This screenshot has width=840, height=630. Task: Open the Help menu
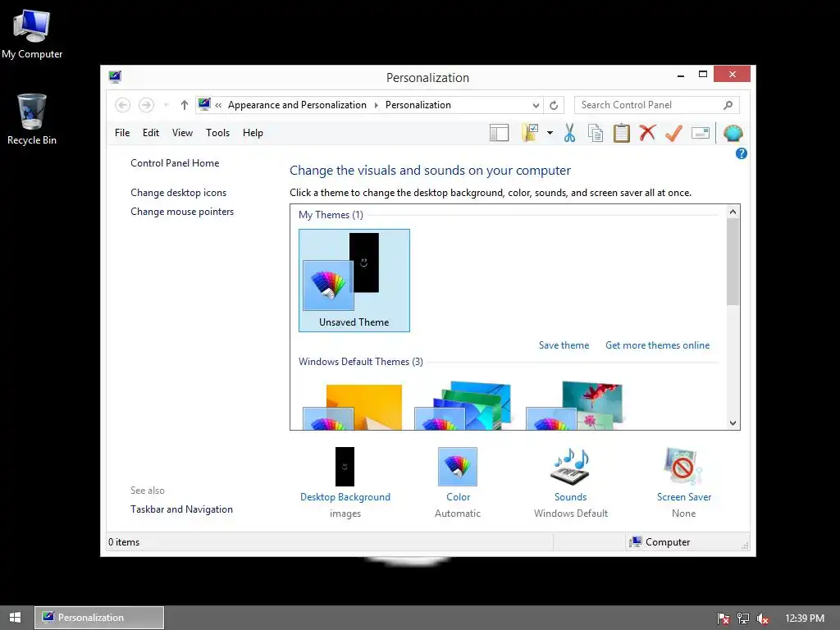pyautogui.click(x=253, y=133)
